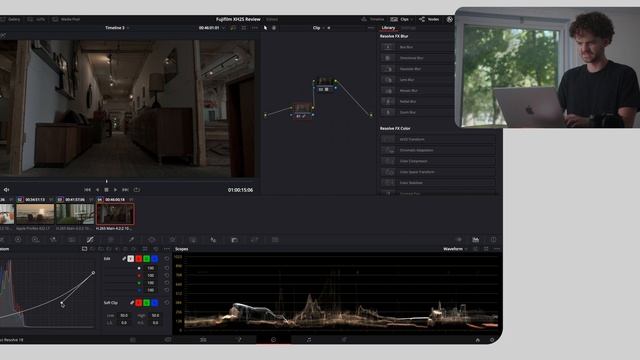640x360 pixels.
Task: Open the Tracker palette icon
Action: click(x=172, y=240)
